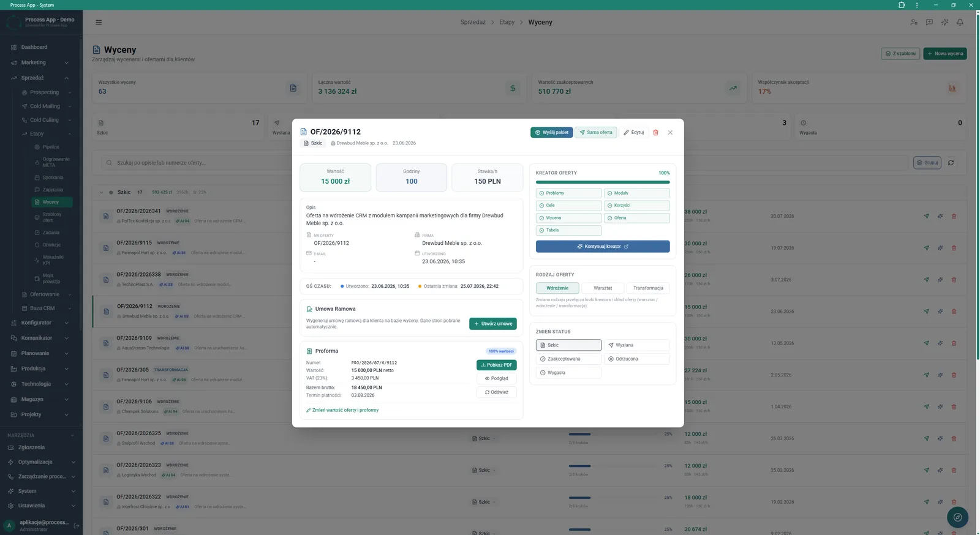Delete the offer row dated 1.04.2026
This screenshot has width=980, height=535.
954,407
